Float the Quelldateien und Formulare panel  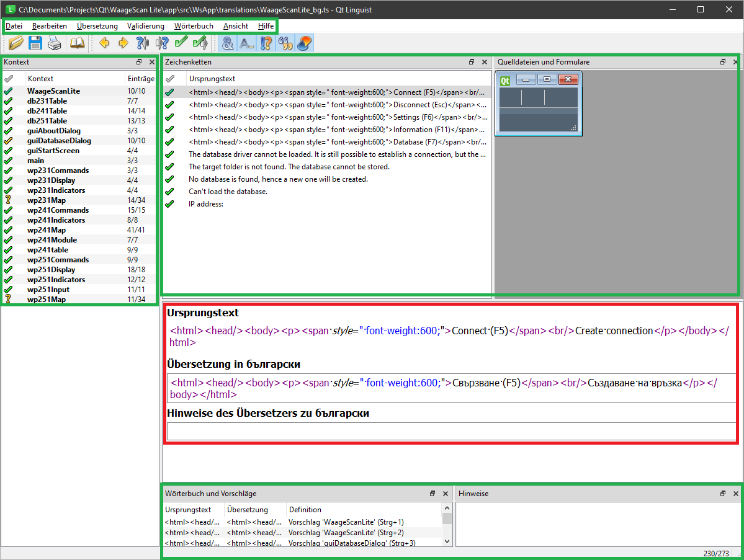point(723,61)
